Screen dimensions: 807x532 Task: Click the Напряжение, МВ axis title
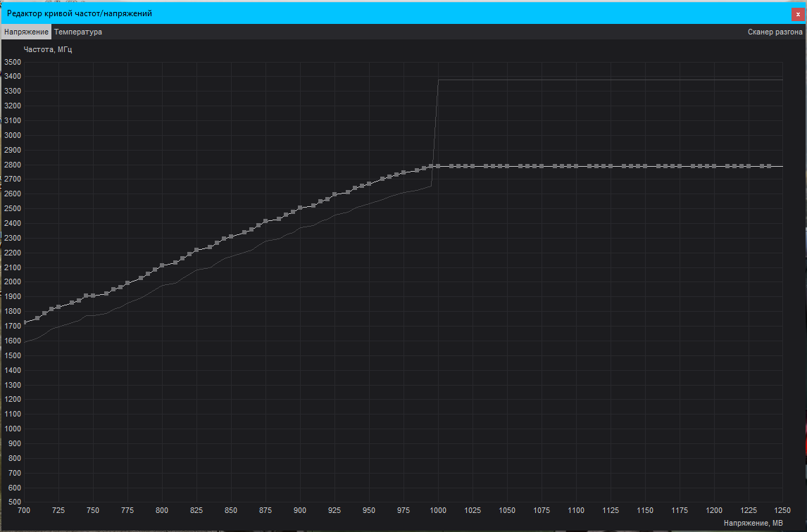pyautogui.click(x=753, y=523)
